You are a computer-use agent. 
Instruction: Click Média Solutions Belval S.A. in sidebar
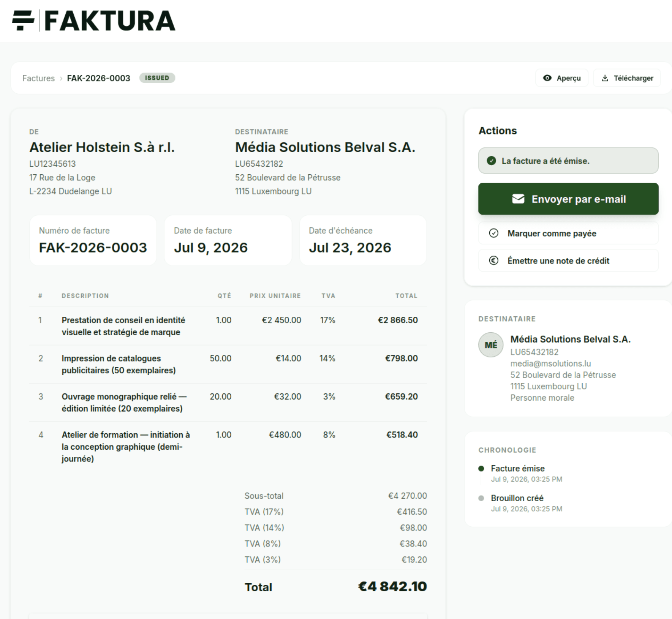point(570,339)
